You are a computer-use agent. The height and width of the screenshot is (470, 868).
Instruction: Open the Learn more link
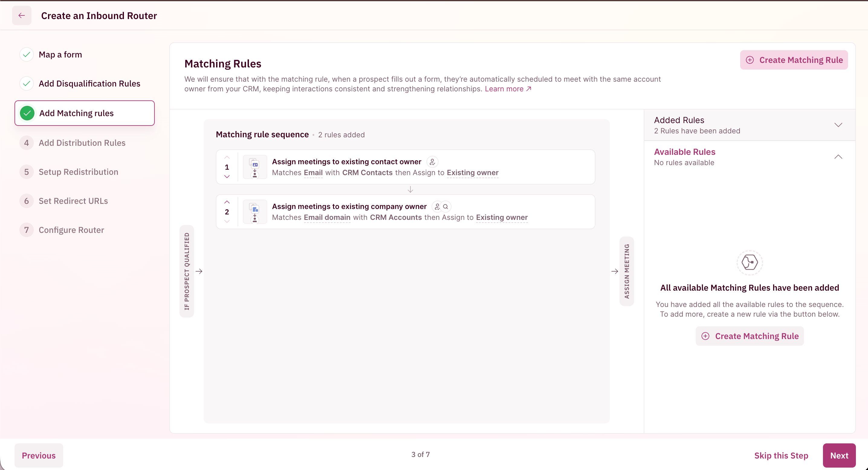tap(508, 89)
